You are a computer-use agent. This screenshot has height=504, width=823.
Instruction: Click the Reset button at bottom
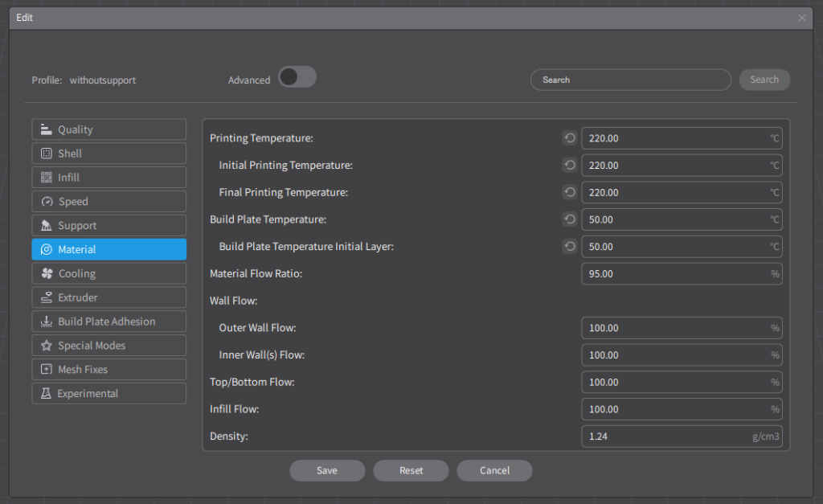(x=411, y=470)
